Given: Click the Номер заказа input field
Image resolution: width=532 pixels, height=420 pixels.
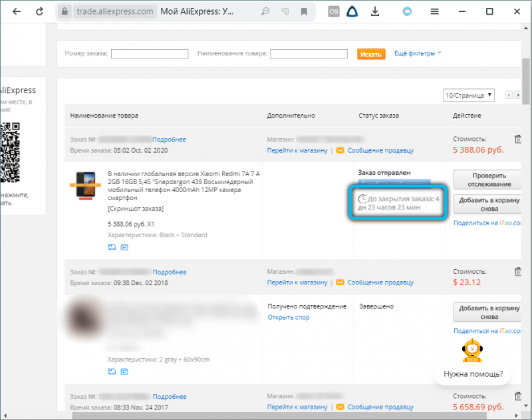Looking at the screenshot, I should 150,54.
